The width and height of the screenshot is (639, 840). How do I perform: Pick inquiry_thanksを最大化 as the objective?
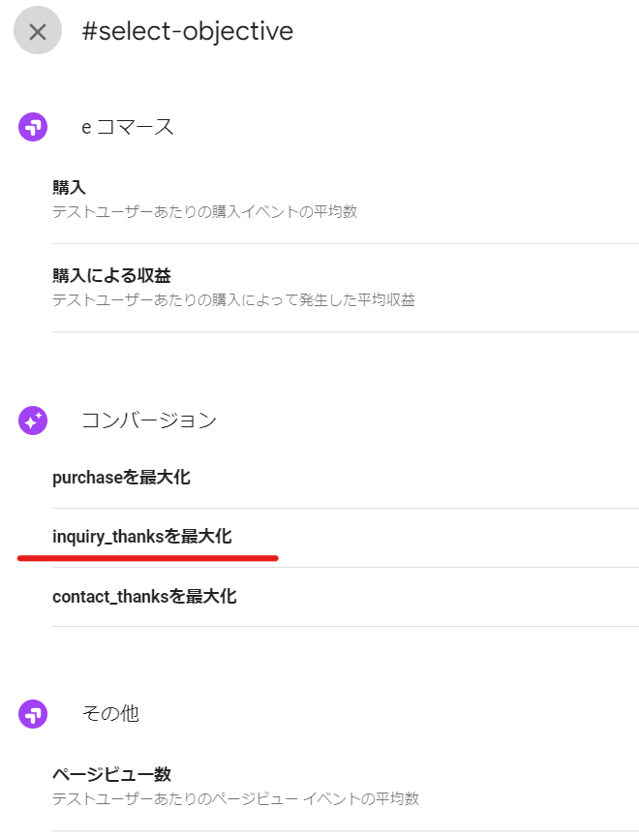(x=141, y=536)
